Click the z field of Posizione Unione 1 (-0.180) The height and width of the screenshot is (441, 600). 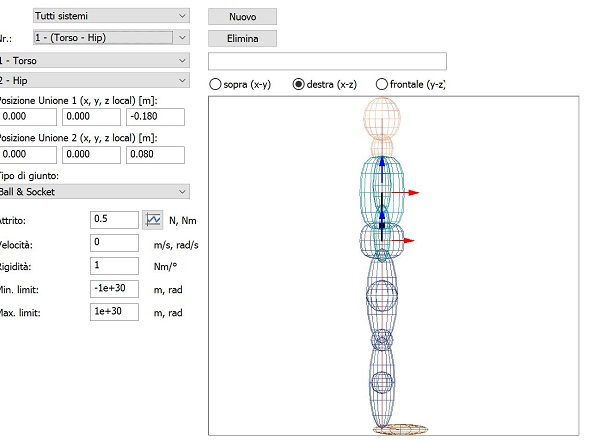tap(155, 117)
